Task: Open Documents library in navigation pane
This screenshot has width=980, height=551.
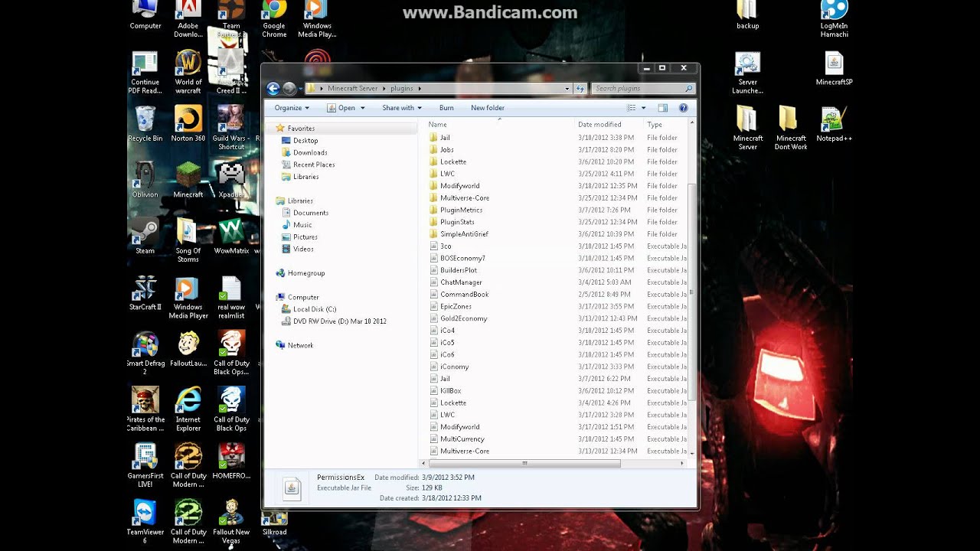Action: (x=311, y=213)
